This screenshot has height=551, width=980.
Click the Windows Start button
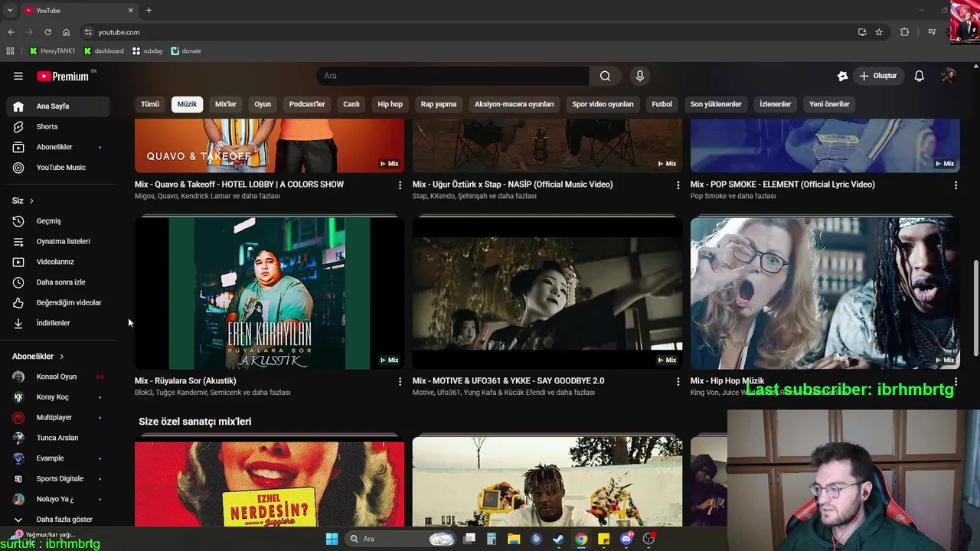(x=332, y=539)
